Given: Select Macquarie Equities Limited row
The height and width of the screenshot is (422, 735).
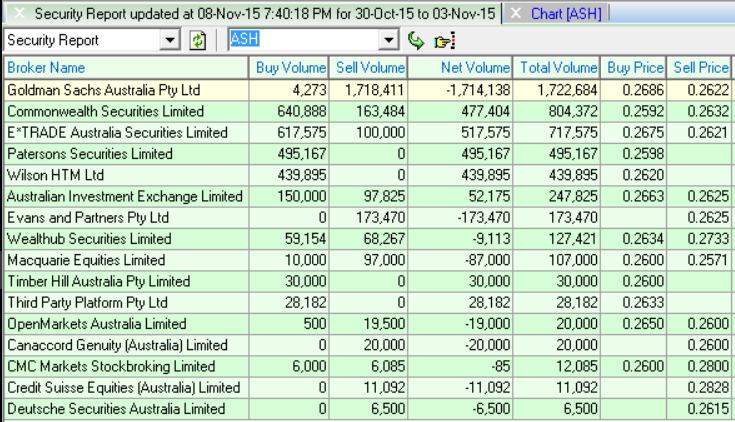Looking at the screenshot, I should [368, 260].
